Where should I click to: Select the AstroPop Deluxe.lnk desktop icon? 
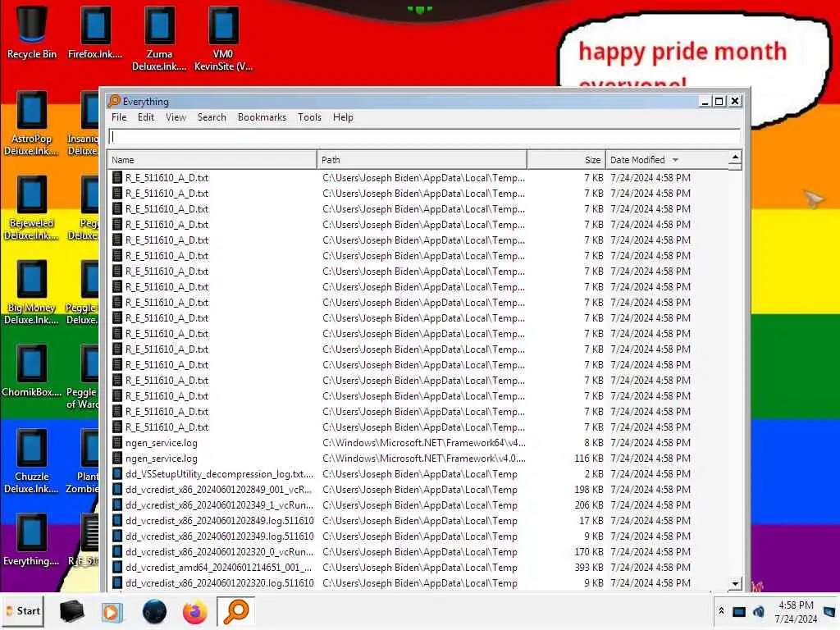(32, 123)
